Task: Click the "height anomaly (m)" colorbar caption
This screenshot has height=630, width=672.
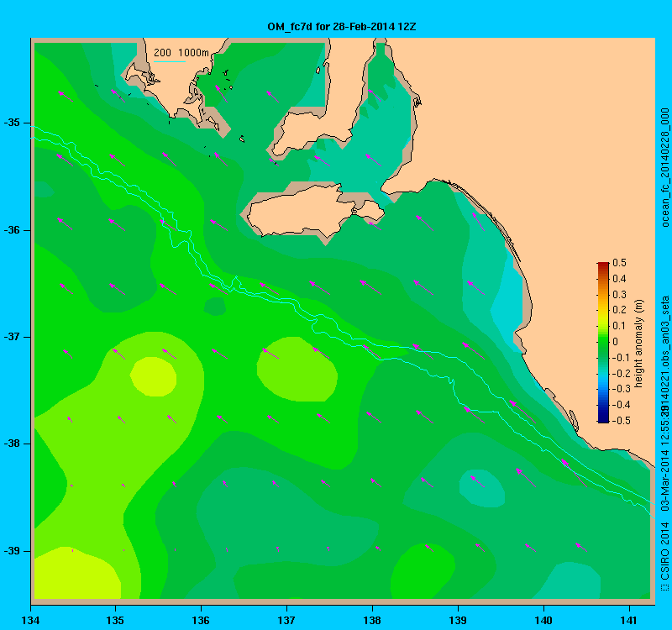Action: click(639, 344)
